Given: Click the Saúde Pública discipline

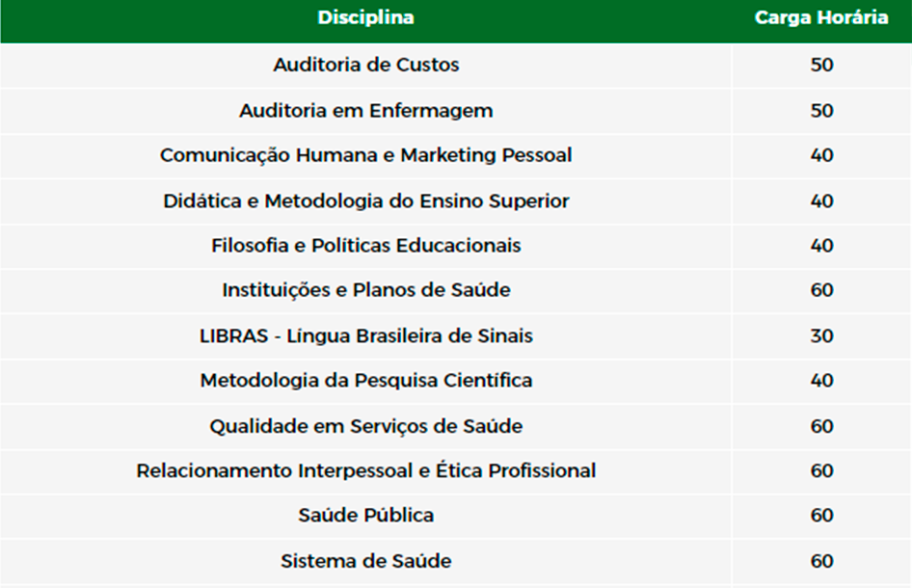Looking at the screenshot, I should coord(365,516).
